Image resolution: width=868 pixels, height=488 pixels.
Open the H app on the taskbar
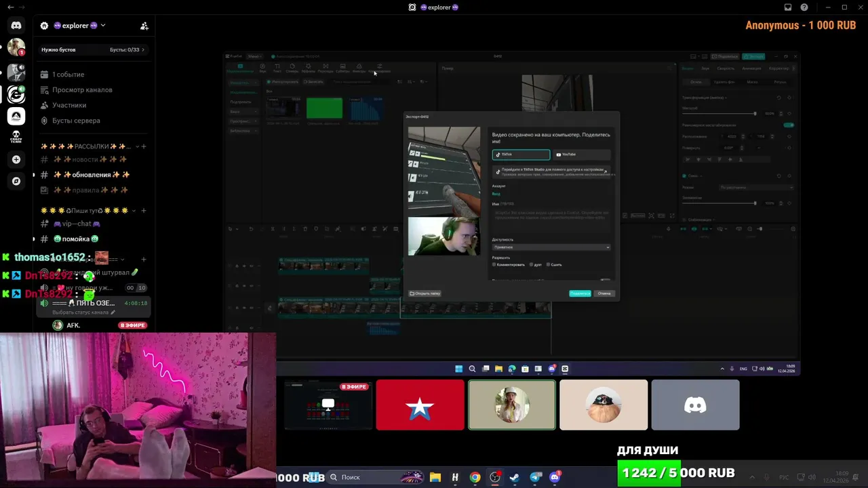pos(455,477)
